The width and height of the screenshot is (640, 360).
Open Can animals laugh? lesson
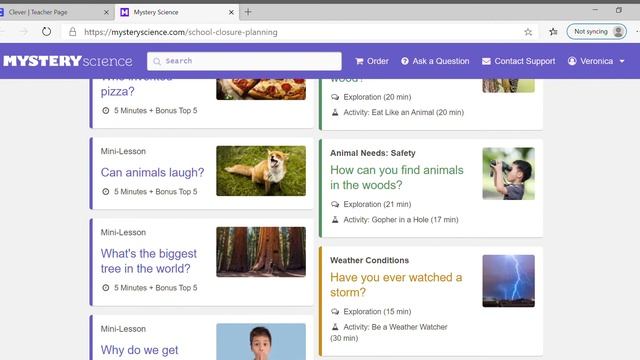[x=152, y=172]
